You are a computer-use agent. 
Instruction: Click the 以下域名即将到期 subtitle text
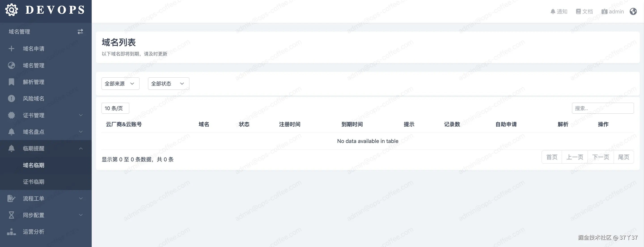pyautogui.click(x=134, y=54)
